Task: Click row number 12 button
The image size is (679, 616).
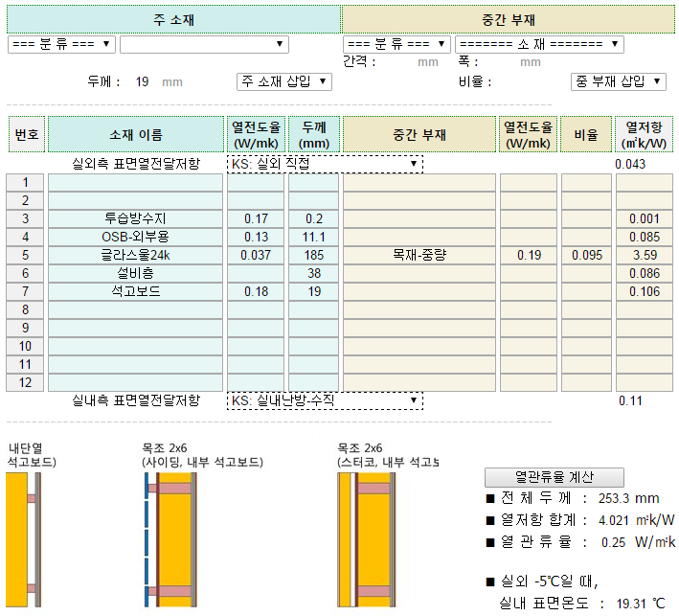Action: 26,383
